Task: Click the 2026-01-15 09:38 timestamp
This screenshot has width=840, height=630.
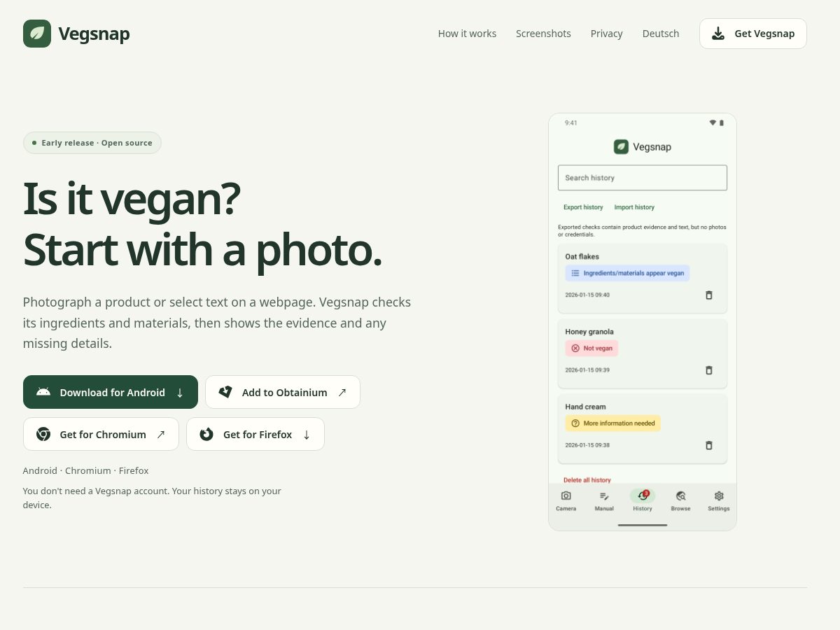Action: 587,445
